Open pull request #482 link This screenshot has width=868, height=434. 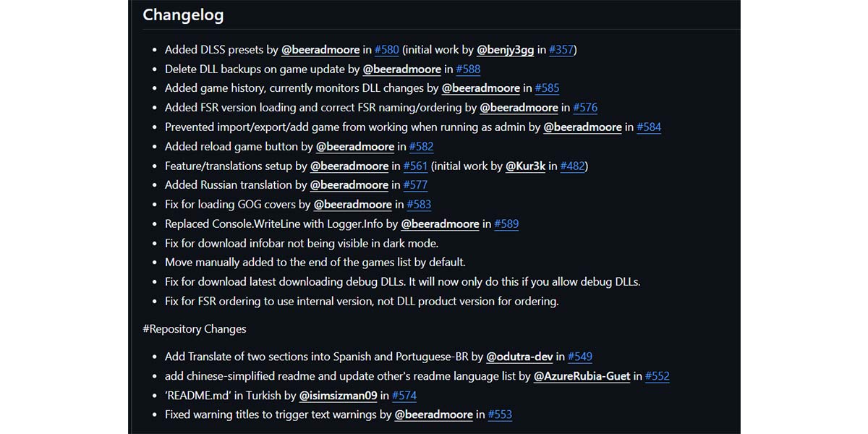[573, 166]
